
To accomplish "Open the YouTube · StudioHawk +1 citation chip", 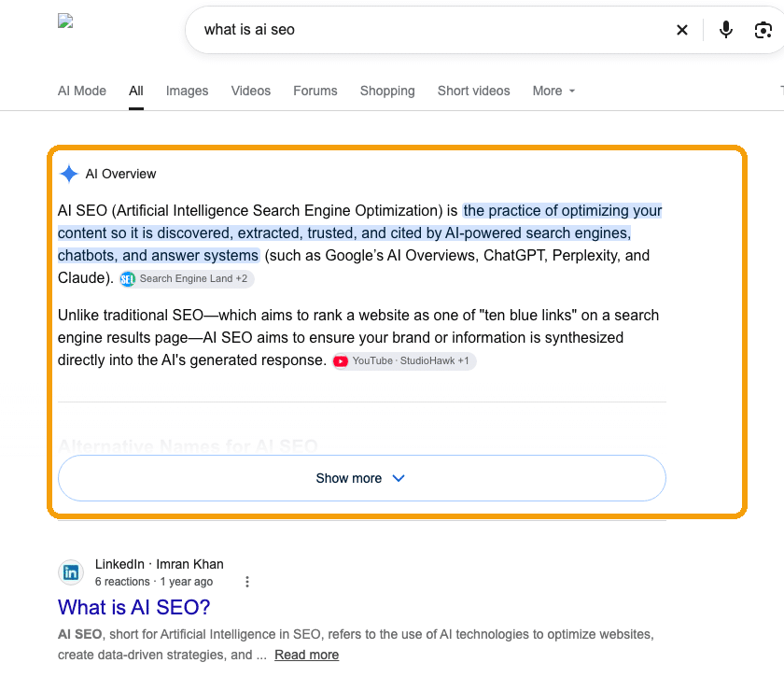I will pos(404,360).
